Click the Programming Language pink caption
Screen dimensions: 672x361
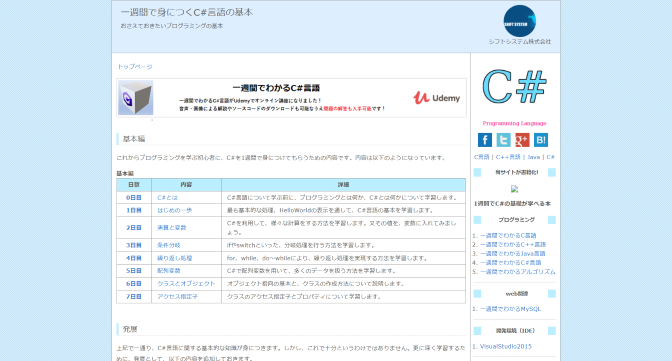point(514,123)
